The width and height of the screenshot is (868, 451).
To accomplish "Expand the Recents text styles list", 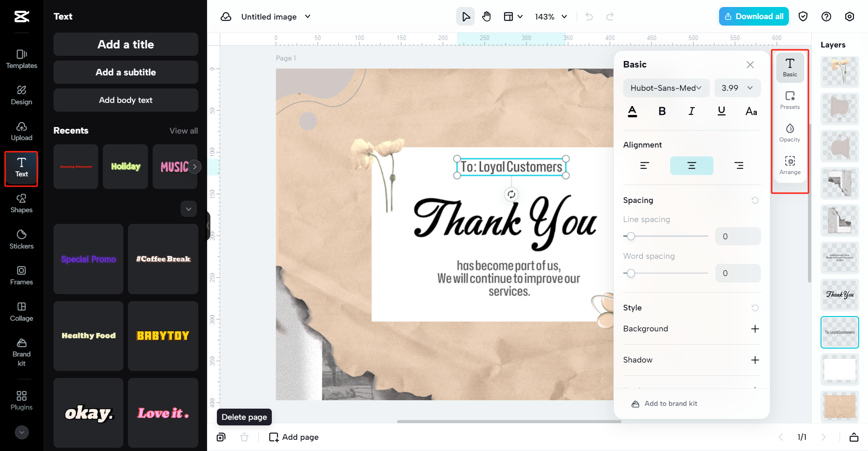I will coord(188,209).
